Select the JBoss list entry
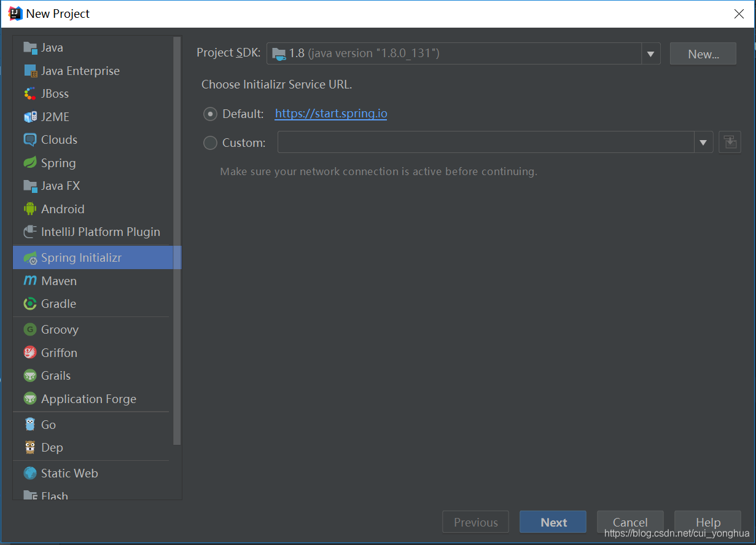The height and width of the screenshot is (545, 756). click(x=93, y=94)
